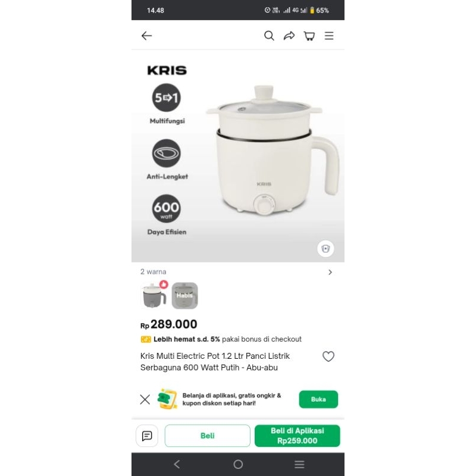Tap the Android home circle button
The height and width of the screenshot is (476, 476).
[238, 464]
